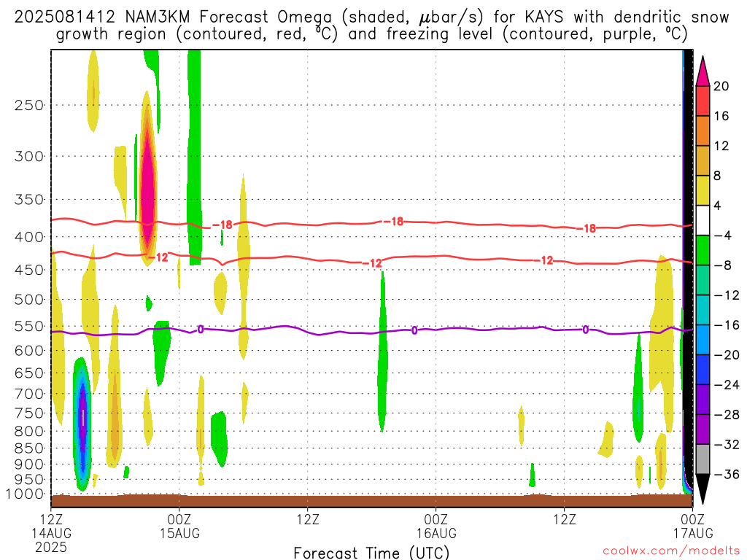This screenshot has height=560, width=747.
Task: Pick the orange 12 to 16 colorbar segment
Action: (703, 131)
